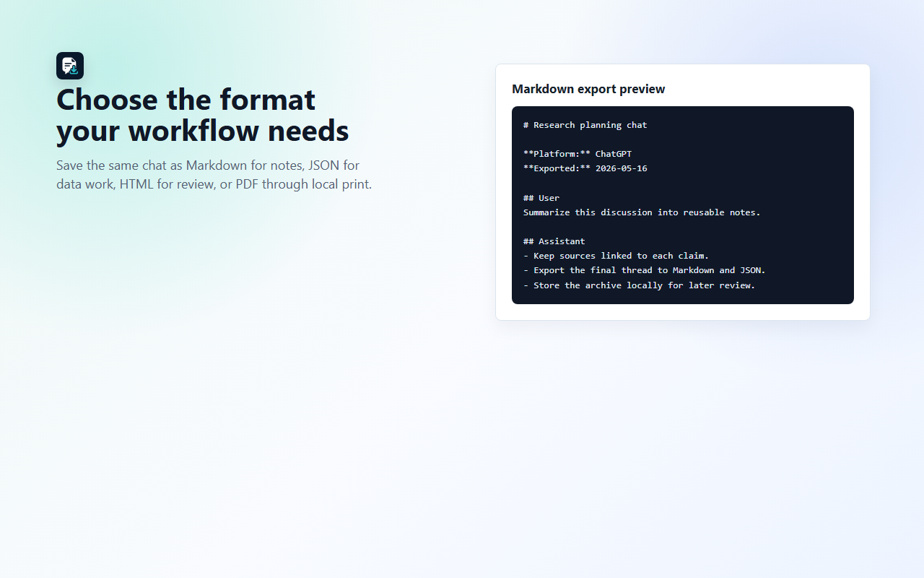This screenshot has height=578, width=924.
Task: Click the "**Platform:** ChatGPT" line
Action: point(577,154)
